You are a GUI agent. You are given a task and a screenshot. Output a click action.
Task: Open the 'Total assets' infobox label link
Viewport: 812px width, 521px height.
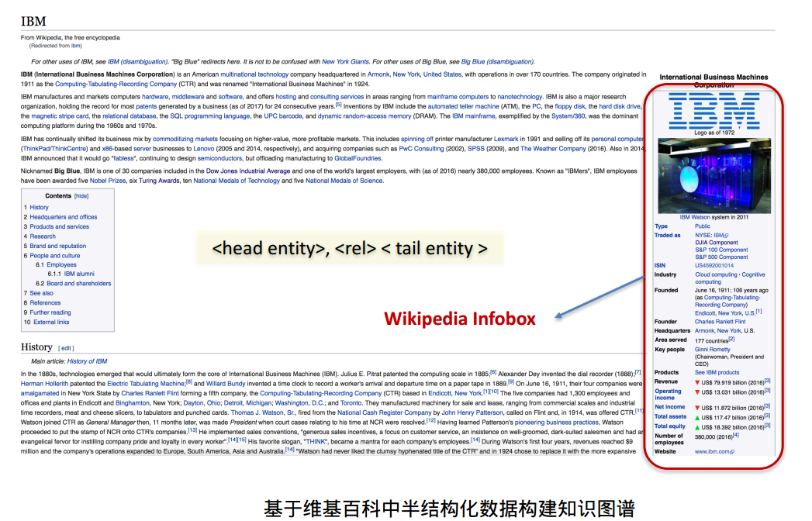coord(670,417)
